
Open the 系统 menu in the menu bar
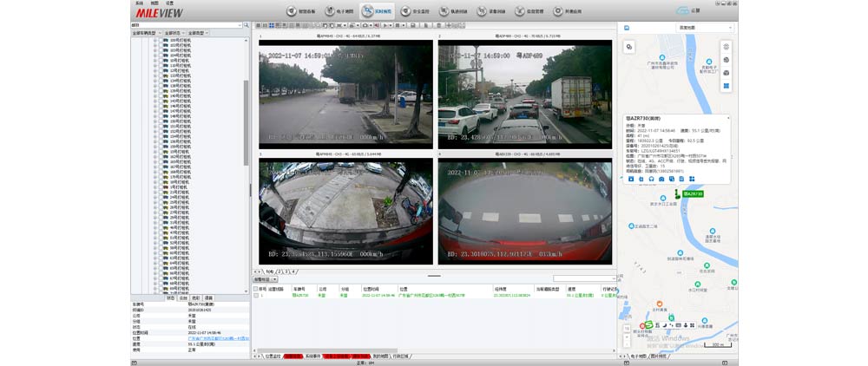(x=140, y=3)
